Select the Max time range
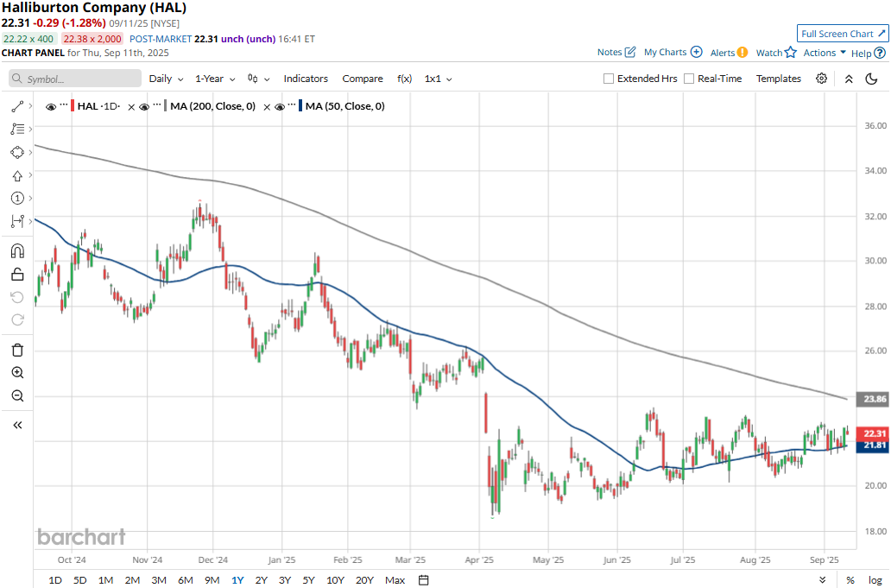 (395, 580)
